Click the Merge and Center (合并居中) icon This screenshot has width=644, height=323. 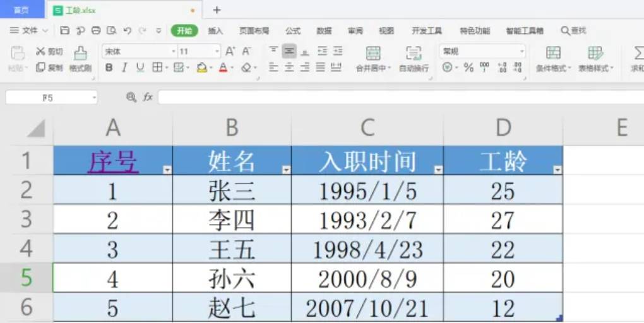373,54
